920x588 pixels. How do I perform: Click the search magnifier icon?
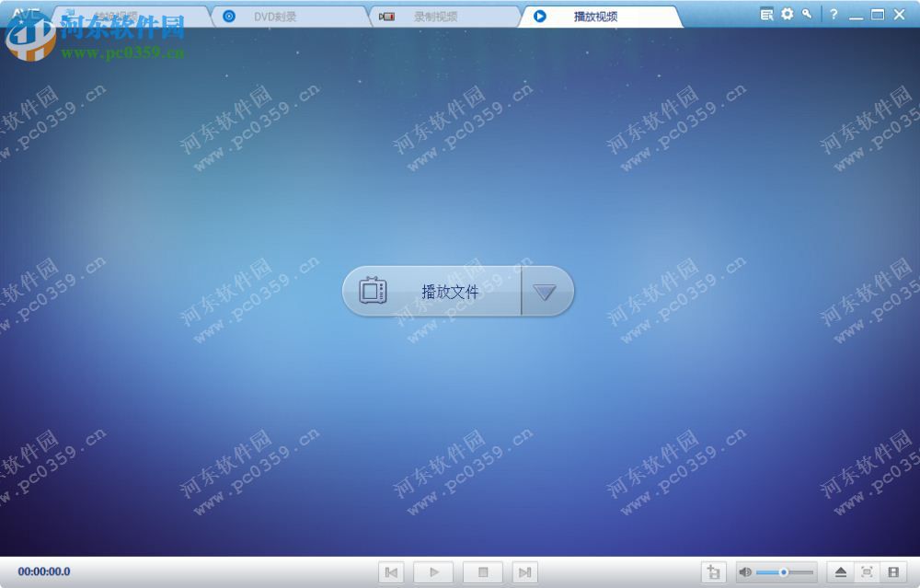(806, 15)
